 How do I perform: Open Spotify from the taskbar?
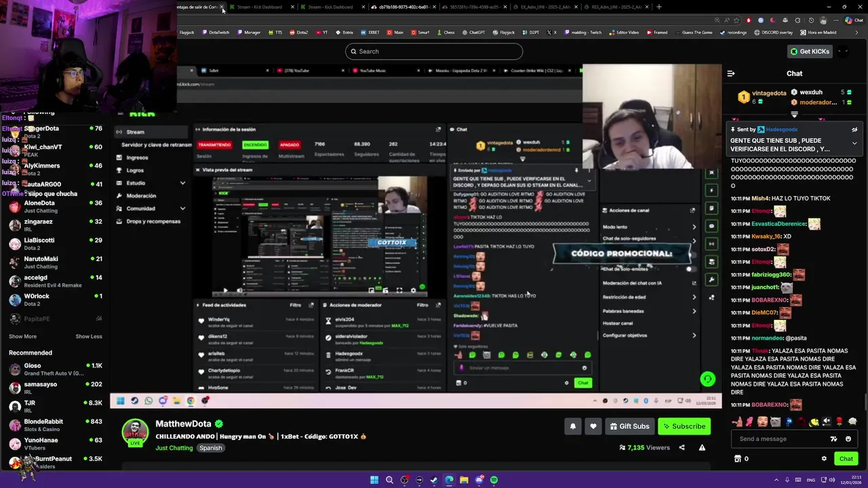click(x=494, y=480)
